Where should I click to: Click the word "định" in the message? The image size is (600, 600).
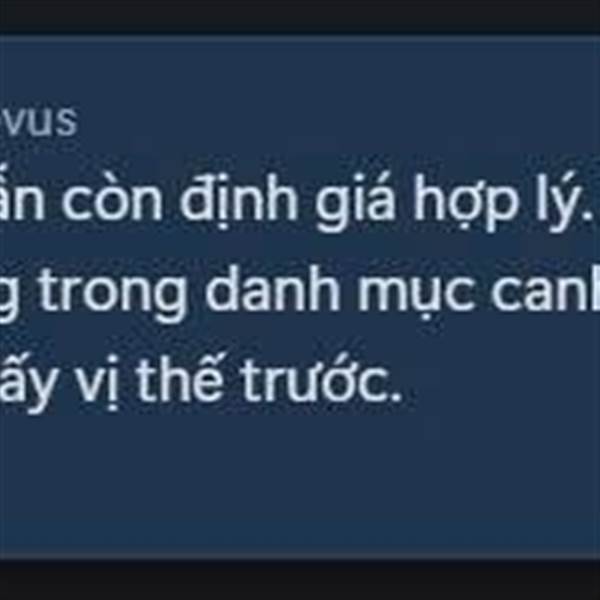pyautogui.click(x=238, y=201)
